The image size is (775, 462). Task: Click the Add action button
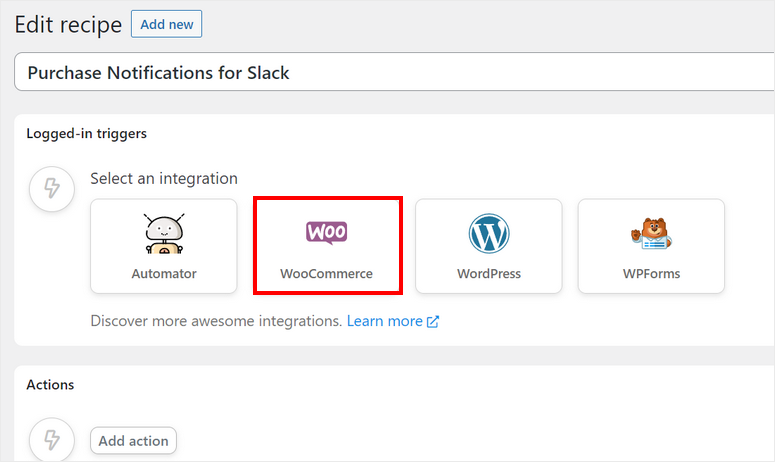134,441
